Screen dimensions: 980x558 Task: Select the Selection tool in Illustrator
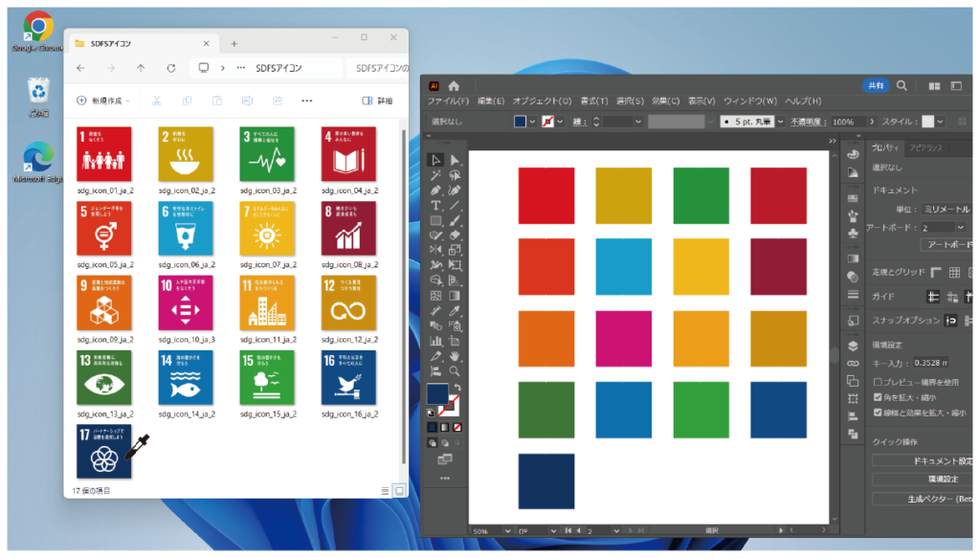tap(435, 161)
